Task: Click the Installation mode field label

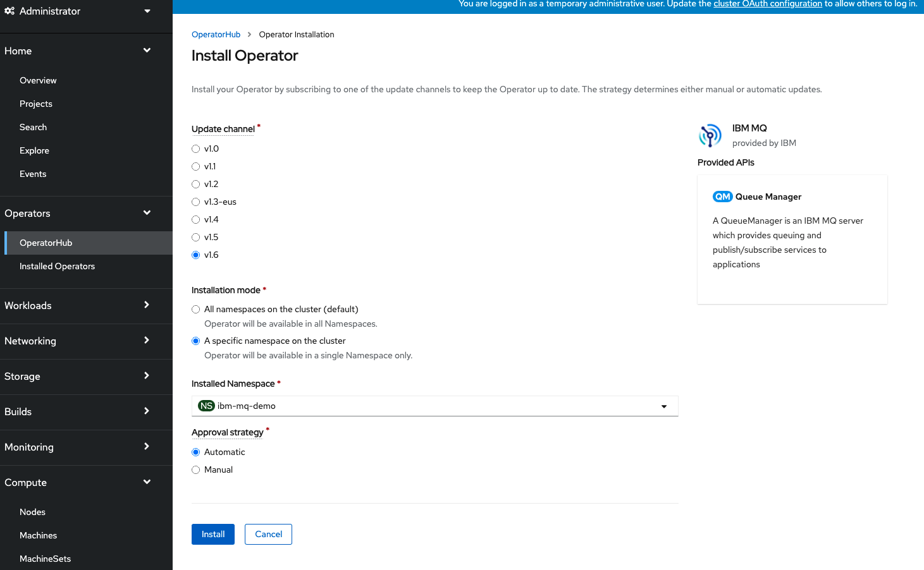Action: (226, 291)
